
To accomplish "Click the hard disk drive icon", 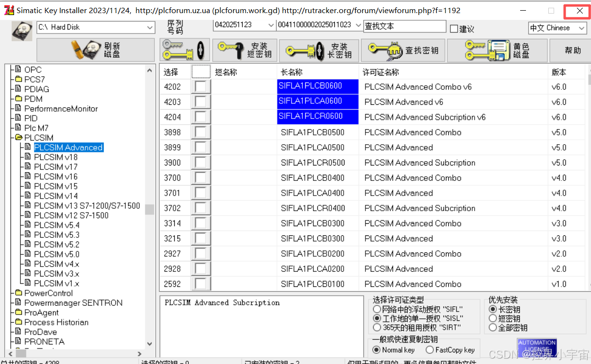I will pos(21,30).
